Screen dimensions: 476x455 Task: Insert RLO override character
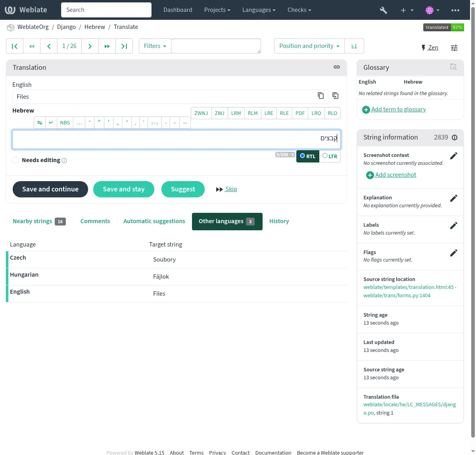[x=332, y=113]
